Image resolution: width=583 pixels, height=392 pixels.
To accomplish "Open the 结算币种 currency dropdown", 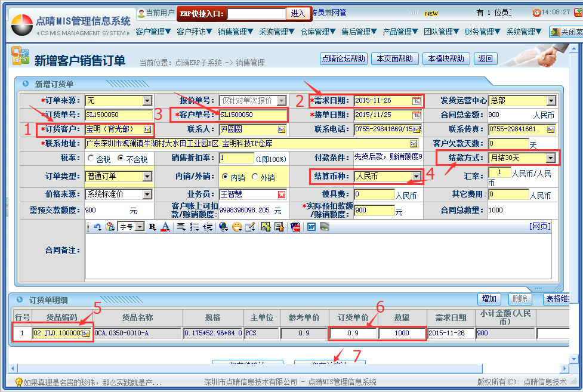I will (416, 177).
